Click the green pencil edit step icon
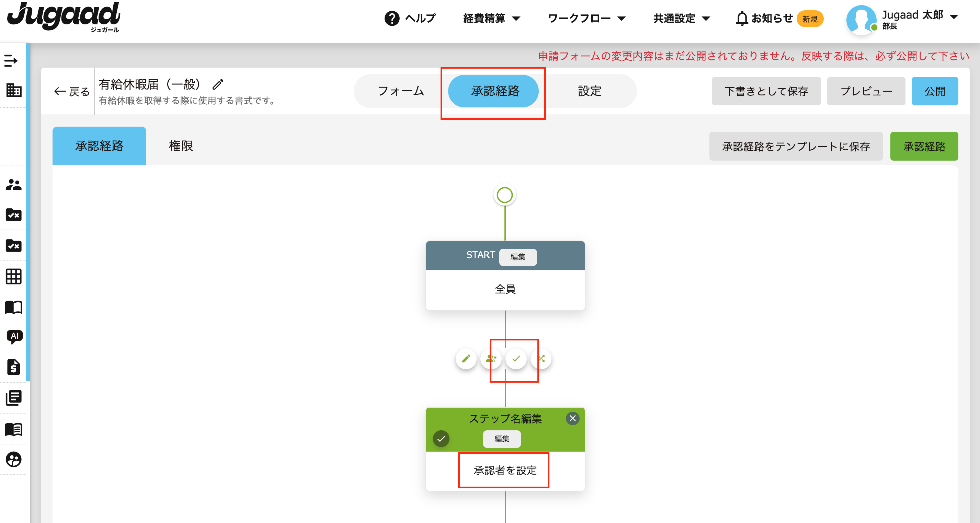Image resolution: width=980 pixels, height=523 pixels. 466,358
